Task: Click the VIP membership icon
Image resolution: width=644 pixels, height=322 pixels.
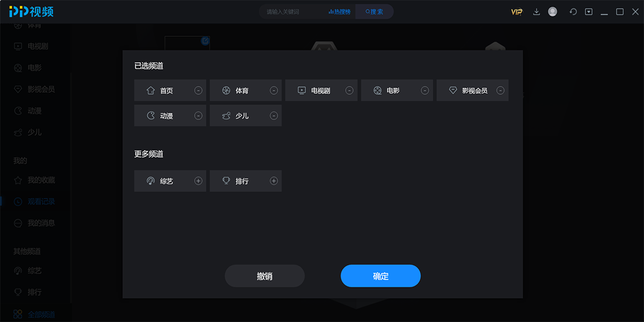Action: tap(516, 12)
